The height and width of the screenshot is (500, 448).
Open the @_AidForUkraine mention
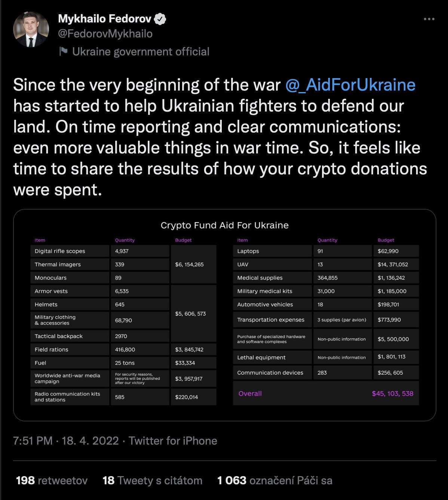click(350, 85)
